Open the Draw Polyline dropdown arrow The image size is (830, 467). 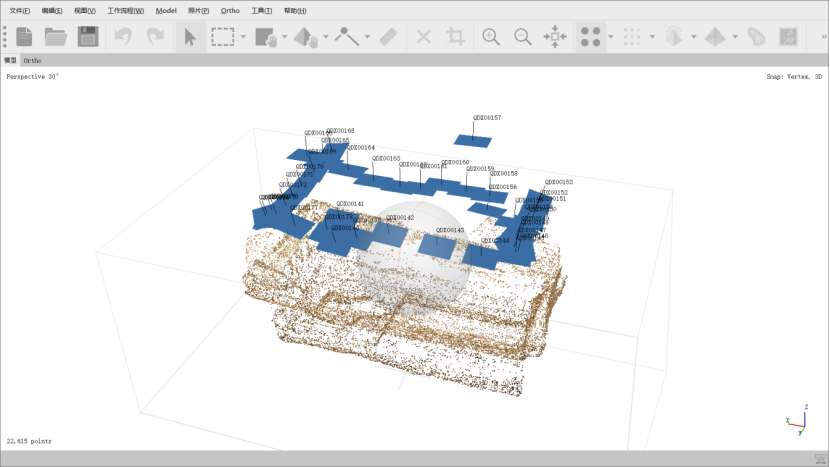tap(367, 37)
